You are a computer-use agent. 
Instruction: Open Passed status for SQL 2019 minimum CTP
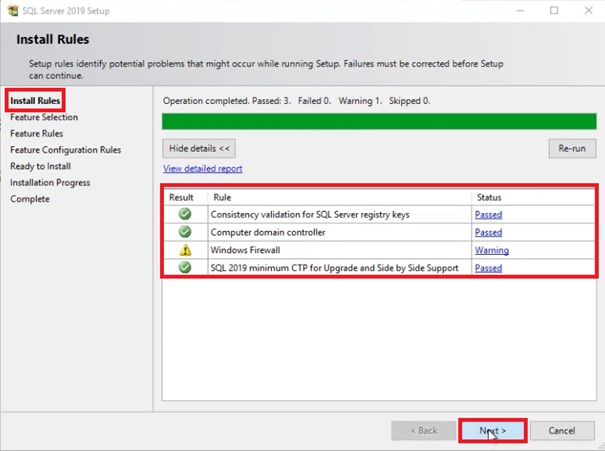488,268
